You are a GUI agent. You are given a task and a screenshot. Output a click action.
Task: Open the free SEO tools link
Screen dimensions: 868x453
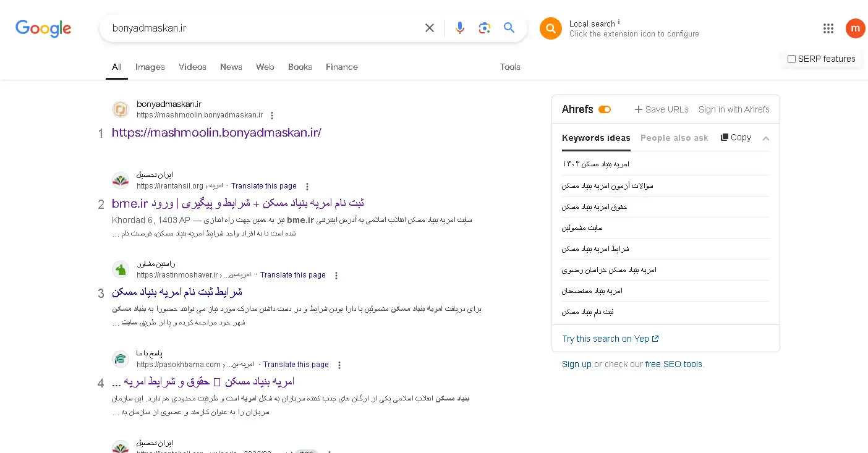[x=674, y=364]
